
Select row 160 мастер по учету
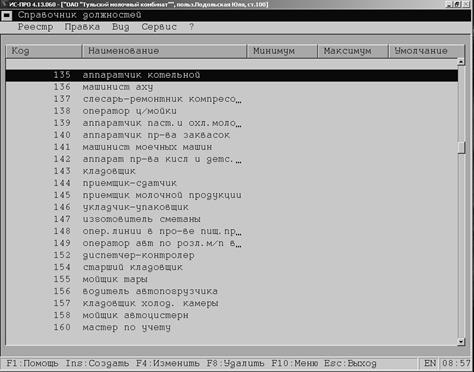click(x=232, y=327)
